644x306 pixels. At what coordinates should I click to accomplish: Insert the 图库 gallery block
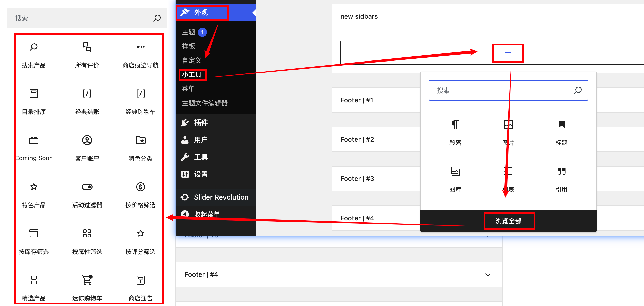click(x=455, y=180)
